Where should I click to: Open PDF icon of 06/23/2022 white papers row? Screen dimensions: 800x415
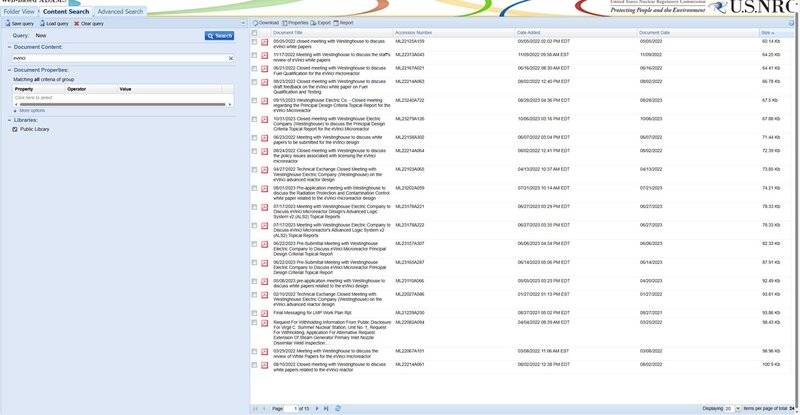tap(265, 138)
